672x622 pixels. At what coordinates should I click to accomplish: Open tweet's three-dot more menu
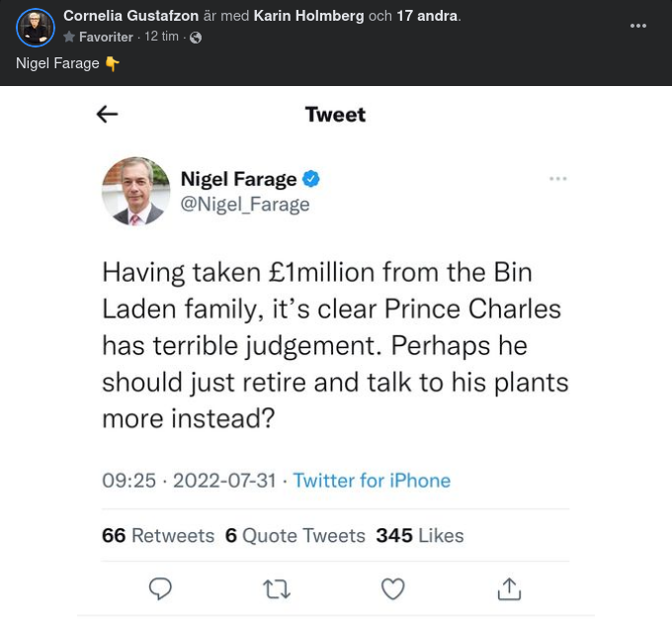(558, 179)
